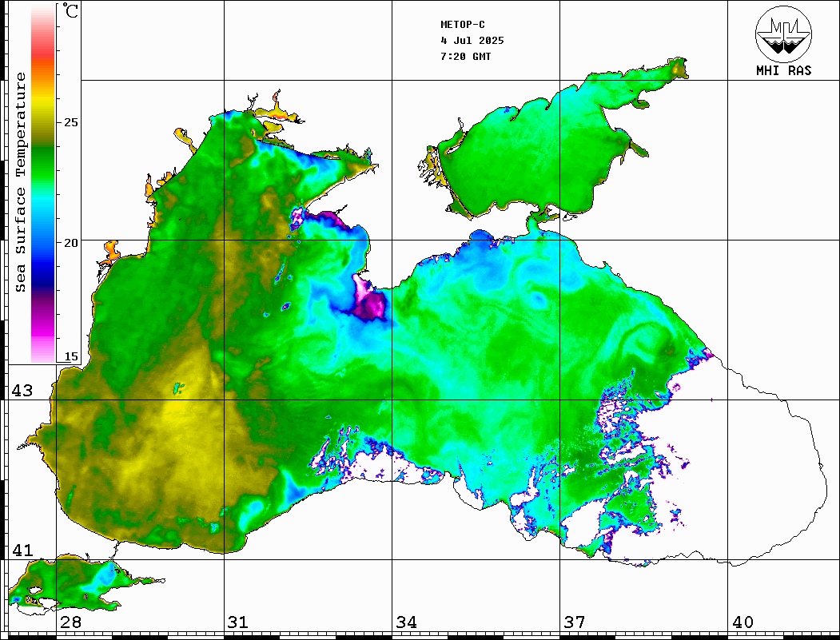Image resolution: width=840 pixels, height=640 pixels.
Task: Click the 'Sea Surface Temperature' vertical label
Action: tap(20, 182)
